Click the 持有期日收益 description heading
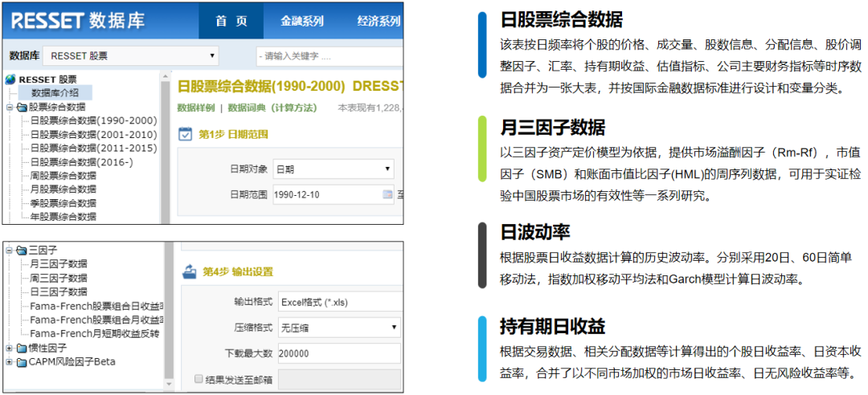The width and height of the screenshot is (868, 395). point(552,327)
